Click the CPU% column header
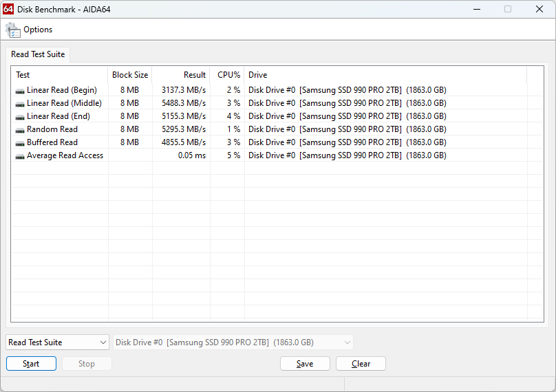 point(228,75)
